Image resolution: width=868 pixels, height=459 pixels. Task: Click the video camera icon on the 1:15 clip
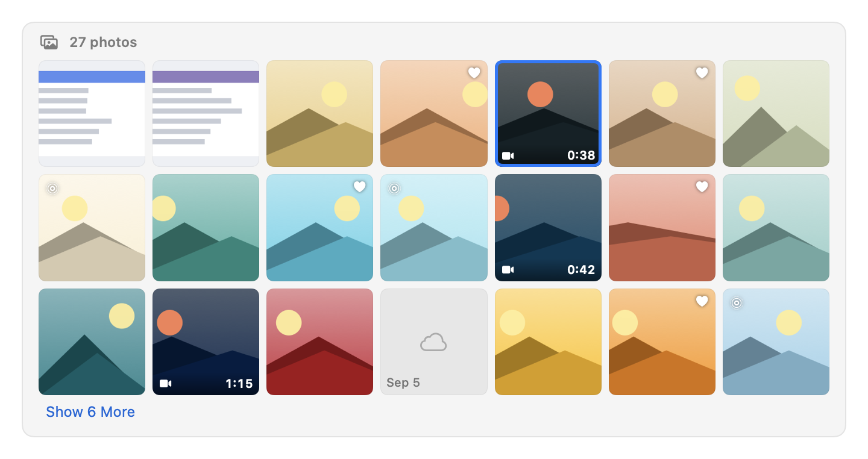coord(166,384)
